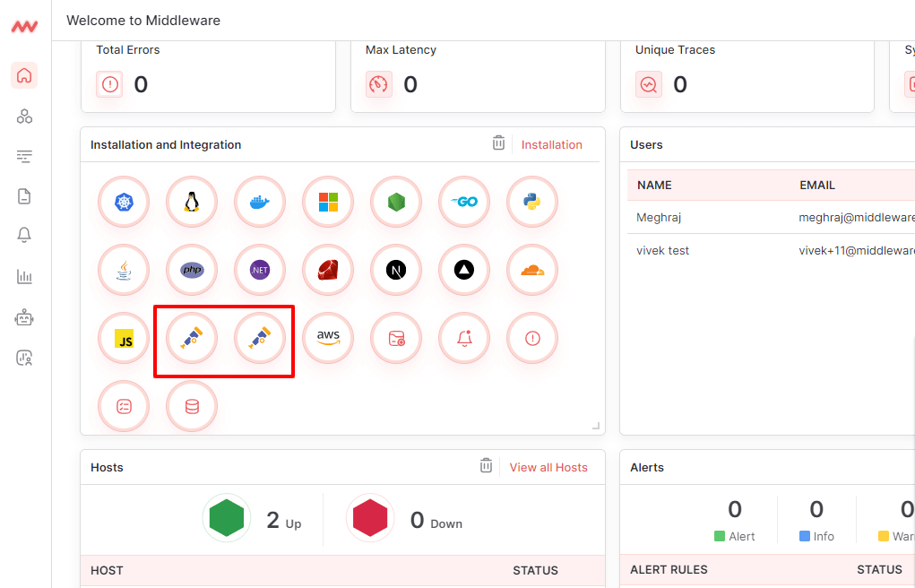Image resolution: width=915 pixels, height=588 pixels.
Task: Open the infrastructure cubes sidebar icon
Action: tap(24, 117)
